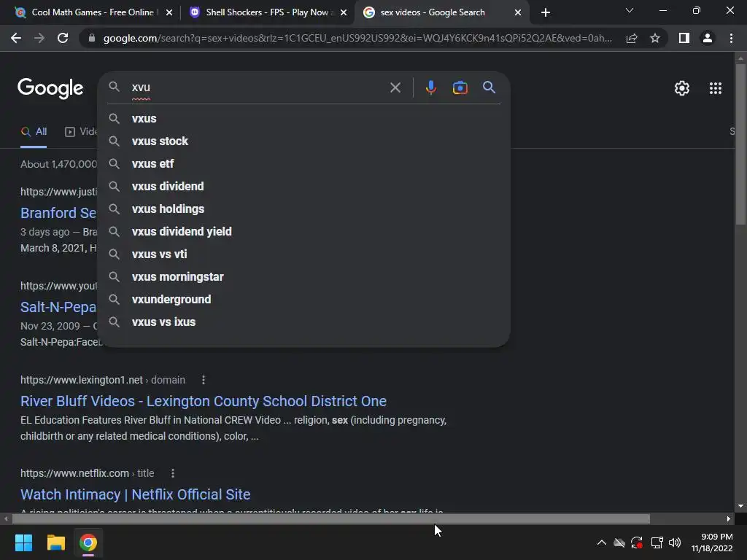Click the horizontal page scrollbar
747x560 pixels.
(x=330, y=518)
